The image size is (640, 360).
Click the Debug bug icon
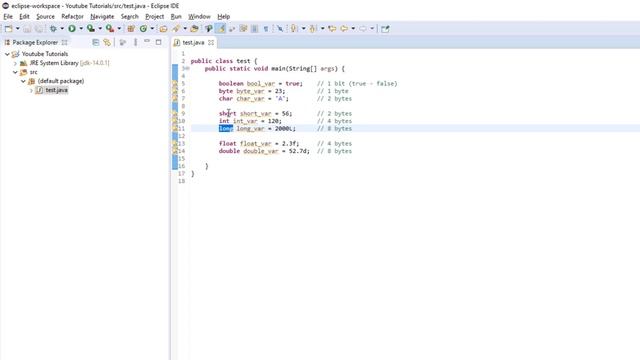(53, 29)
